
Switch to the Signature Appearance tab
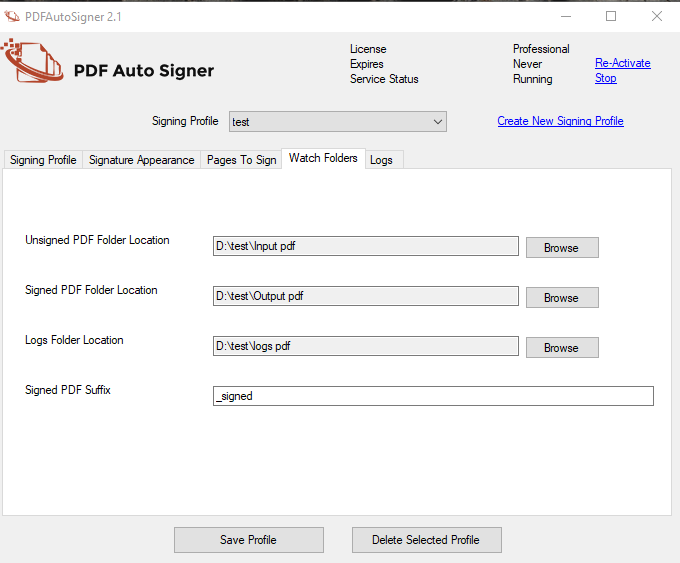(141, 160)
